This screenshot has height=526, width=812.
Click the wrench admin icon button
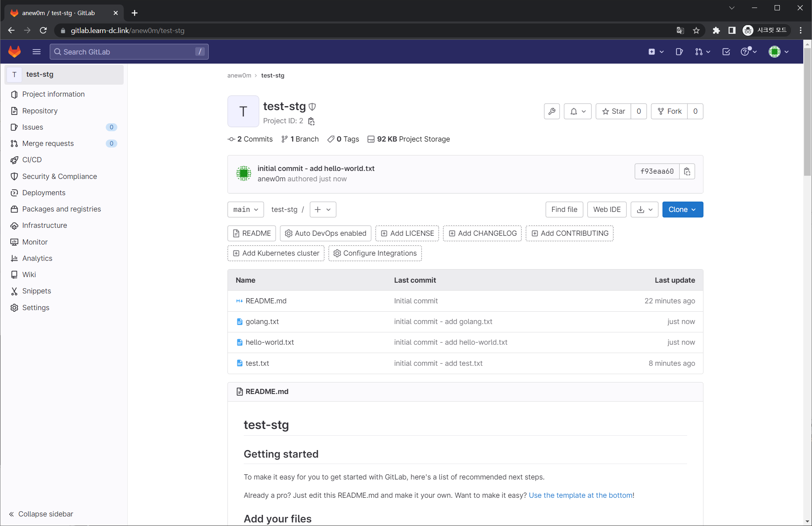552,111
